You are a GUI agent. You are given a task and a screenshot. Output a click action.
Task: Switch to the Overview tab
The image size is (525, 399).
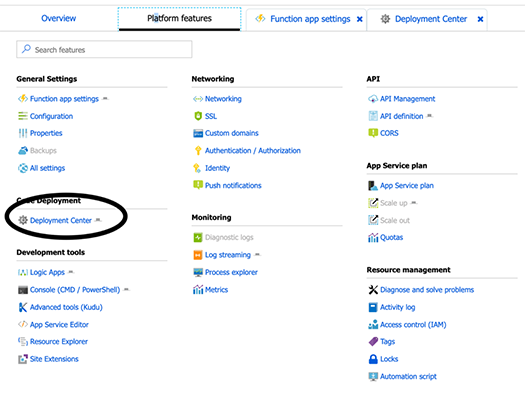tap(59, 18)
